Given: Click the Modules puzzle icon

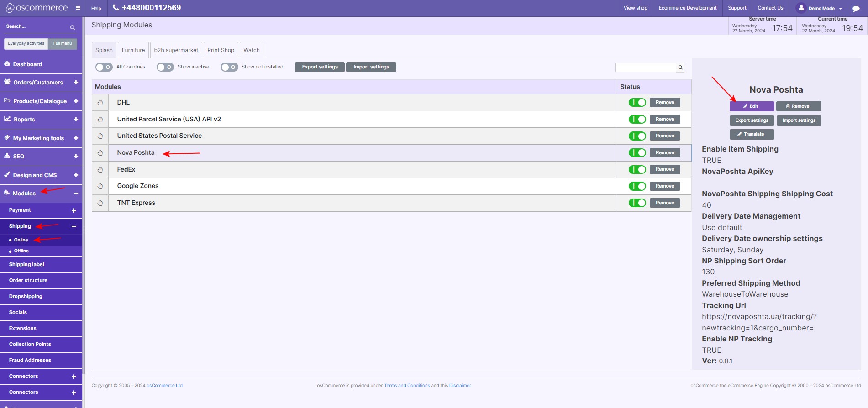Looking at the screenshot, I should [x=7, y=193].
